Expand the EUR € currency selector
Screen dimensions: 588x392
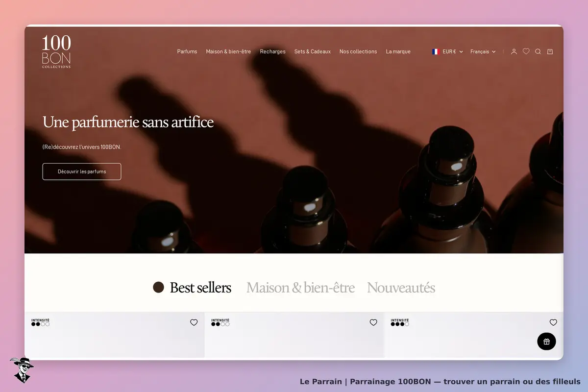pos(447,51)
